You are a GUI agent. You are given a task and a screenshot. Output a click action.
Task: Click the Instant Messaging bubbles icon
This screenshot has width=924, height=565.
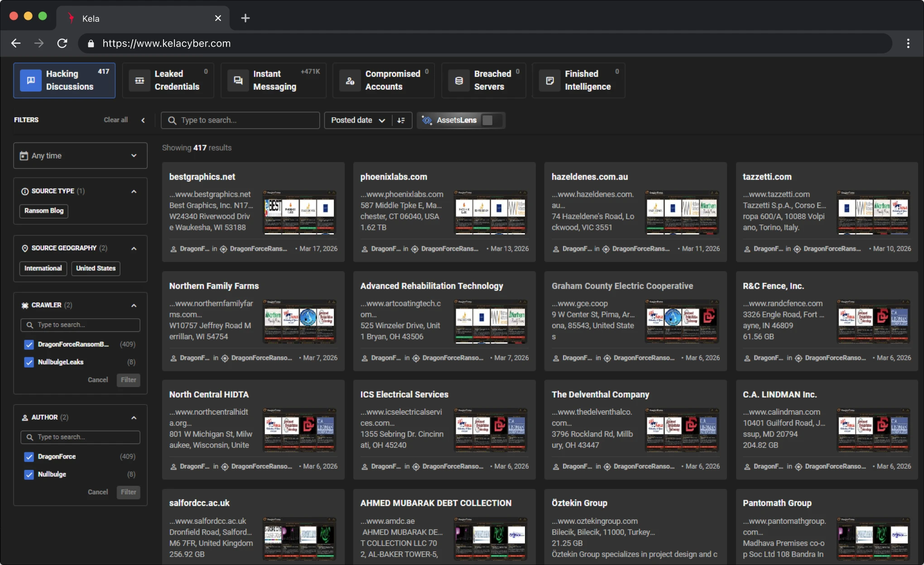click(x=238, y=81)
